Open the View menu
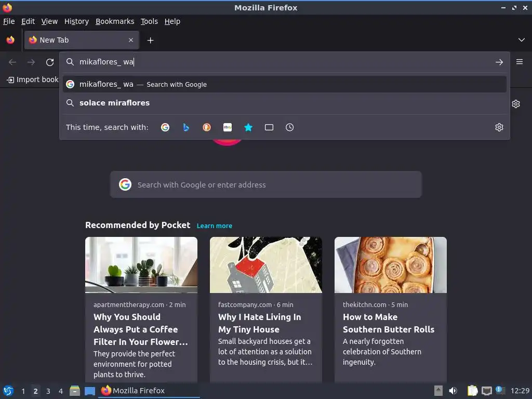 click(49, 21)
